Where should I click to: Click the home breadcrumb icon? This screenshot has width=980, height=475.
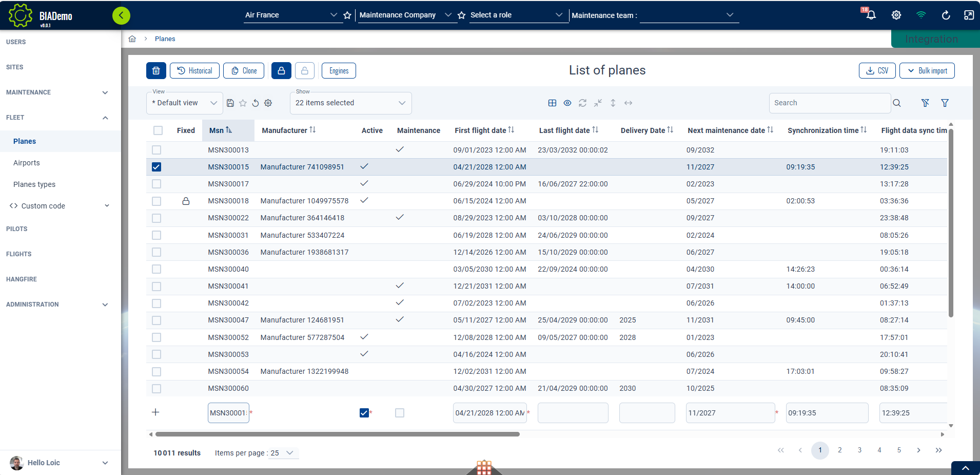tap(132, 39)
